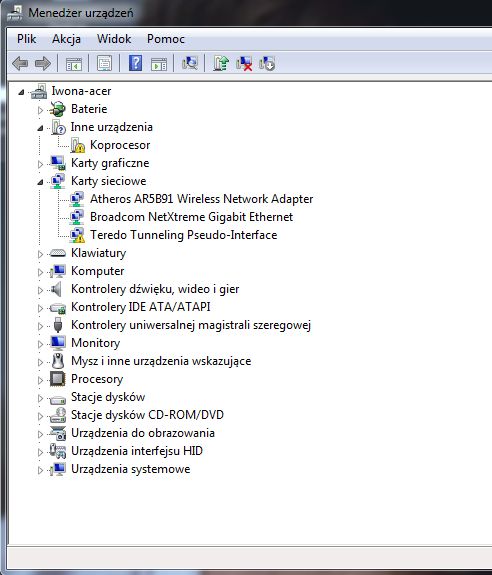Select Atheros AR5B91 Wireless Network Adapter
Screen dimensions: 492x575
coord(202,199)
